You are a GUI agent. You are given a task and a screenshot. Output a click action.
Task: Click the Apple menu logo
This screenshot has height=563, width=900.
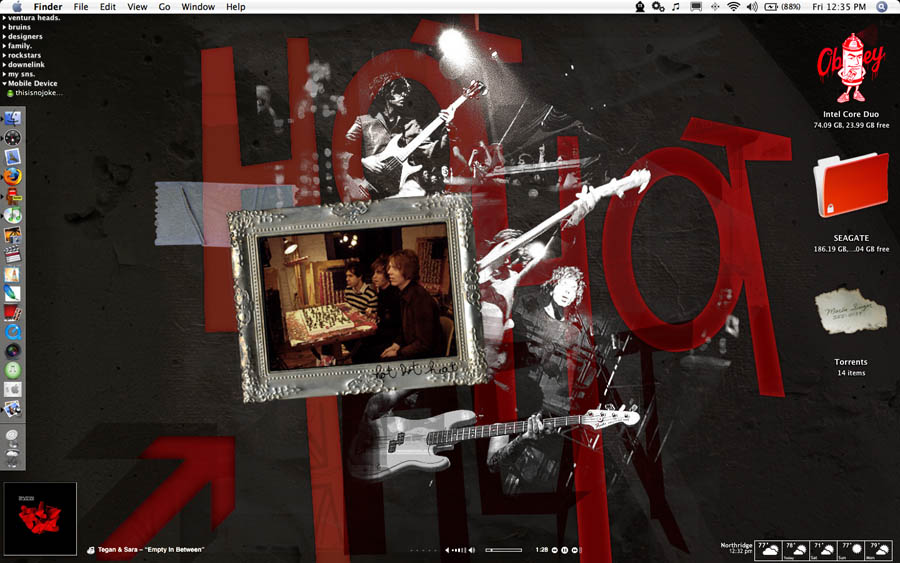point(17,7)
